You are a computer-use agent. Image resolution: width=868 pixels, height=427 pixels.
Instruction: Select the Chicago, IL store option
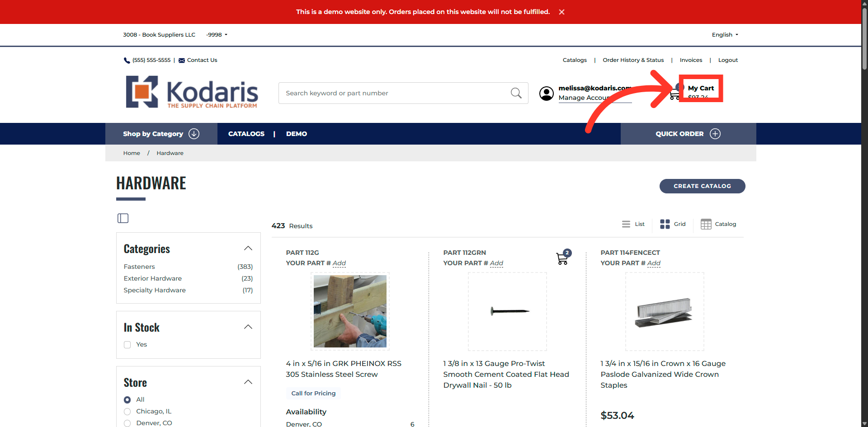[x=127, y=412]
